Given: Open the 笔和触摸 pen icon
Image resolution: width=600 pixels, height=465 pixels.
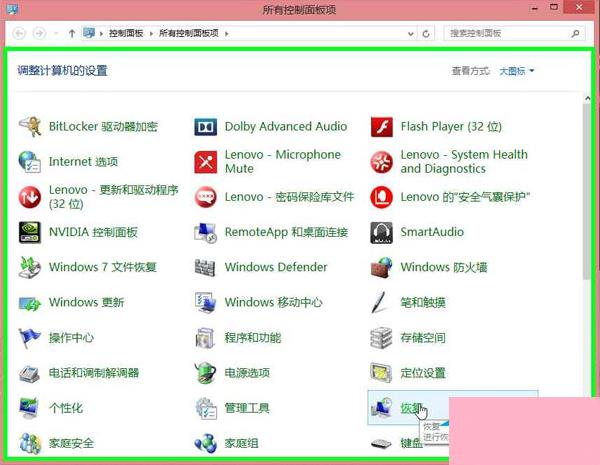Looking at the screenshot, I should [x=380, y=303].
